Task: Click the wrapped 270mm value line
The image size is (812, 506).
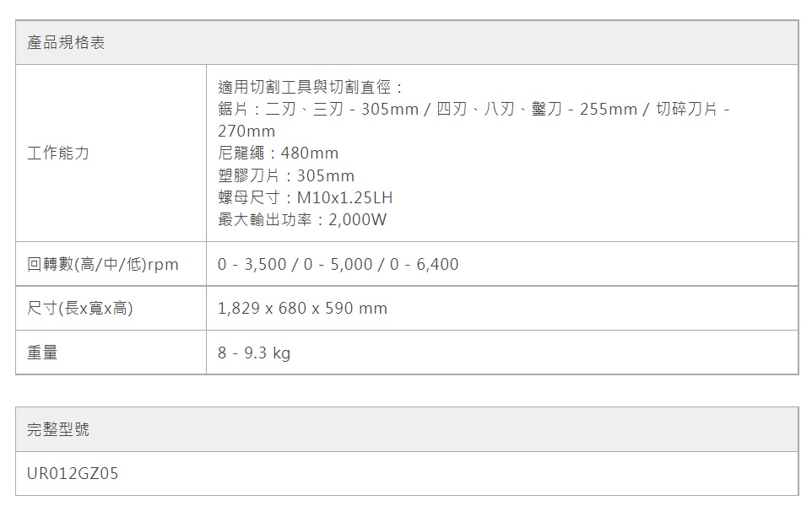Action: coord(246,132)
